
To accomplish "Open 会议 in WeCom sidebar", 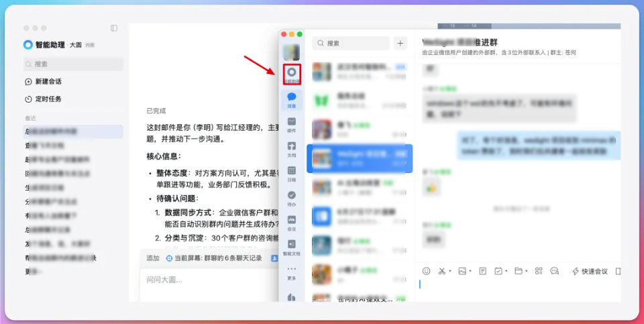I will point(292,223).
